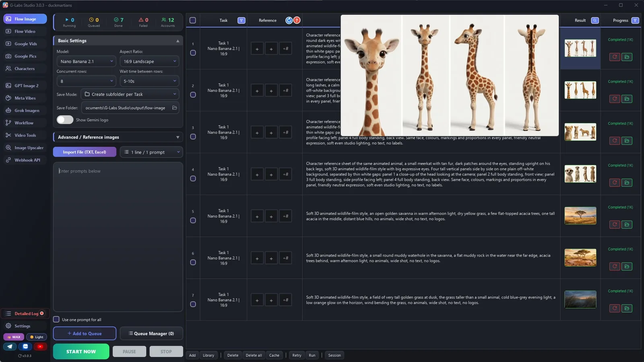Open the Result column search icon

point(595,20)
